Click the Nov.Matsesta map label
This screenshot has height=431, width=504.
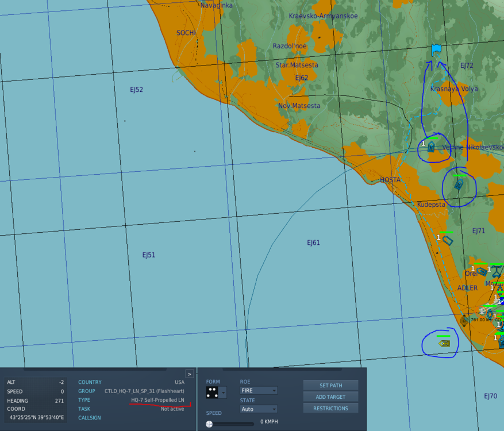299,106
